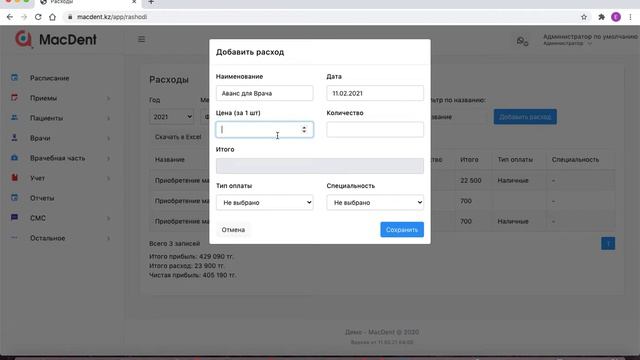Expand the Врачи sidebar menu
Screen dimensions: 640x360
pyautogui.click(x=61, y=138)
